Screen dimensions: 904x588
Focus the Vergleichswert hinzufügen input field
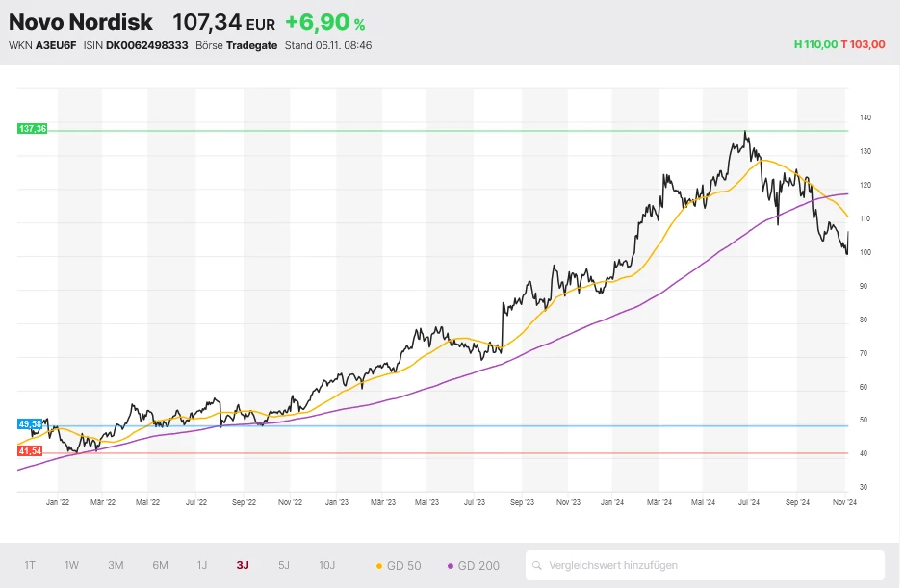pyautogui.click(x=708, y=566)
